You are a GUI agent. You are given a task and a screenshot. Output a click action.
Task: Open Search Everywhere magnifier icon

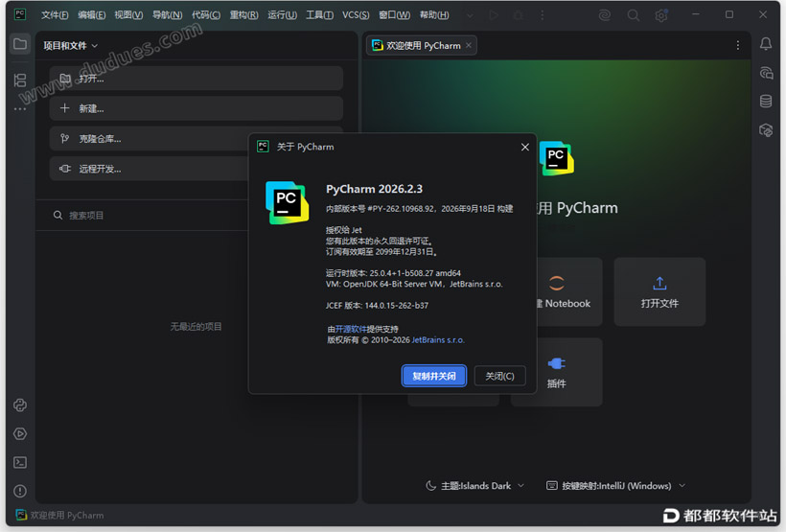[633, 15]
